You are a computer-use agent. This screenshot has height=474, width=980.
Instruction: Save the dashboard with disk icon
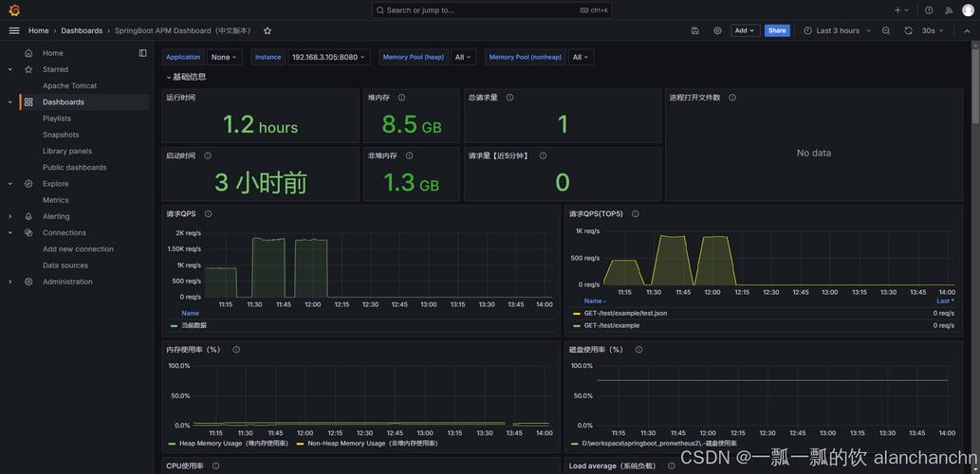coord(695,30)
